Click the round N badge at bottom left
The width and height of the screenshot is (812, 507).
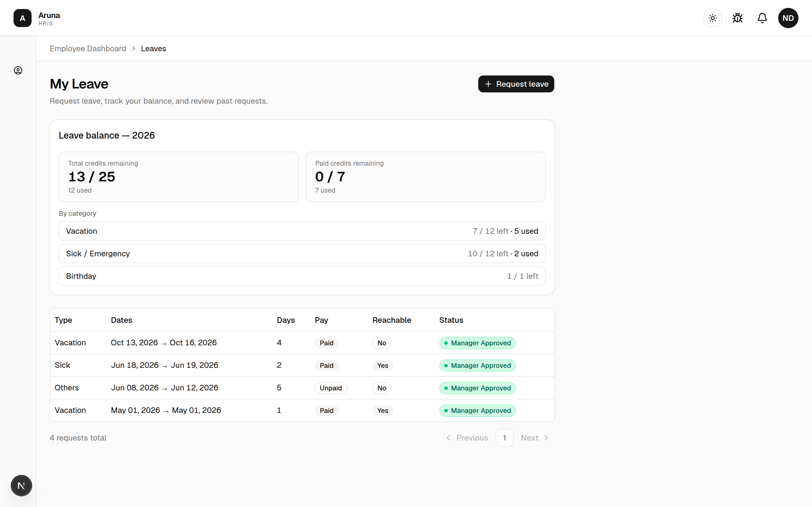coord(21,485)
